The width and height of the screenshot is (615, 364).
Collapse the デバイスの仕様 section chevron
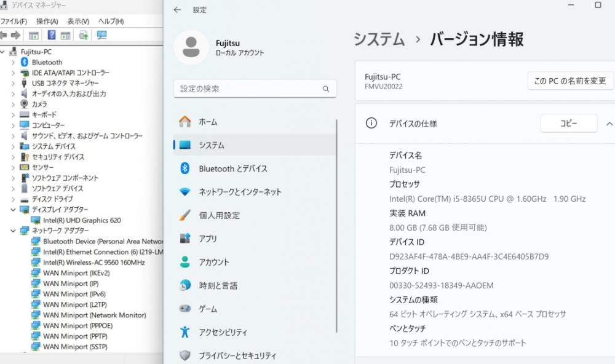[609, 124]
